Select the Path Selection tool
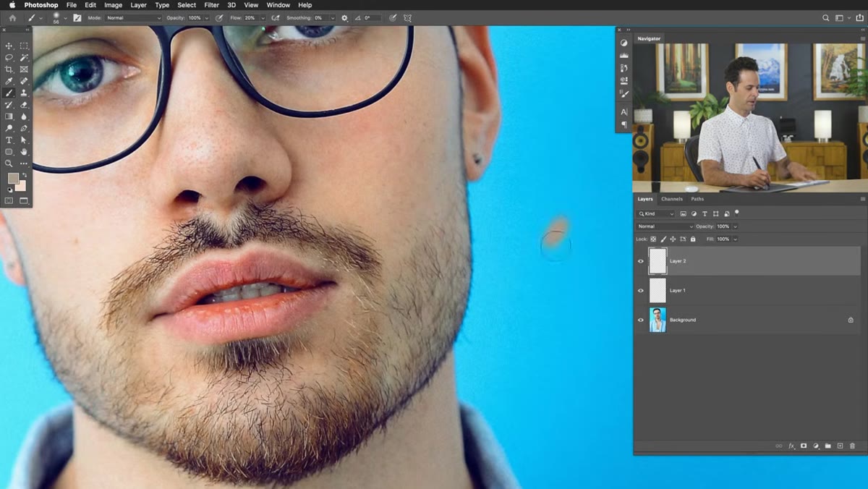868x489 pixels. click(24, 140)
